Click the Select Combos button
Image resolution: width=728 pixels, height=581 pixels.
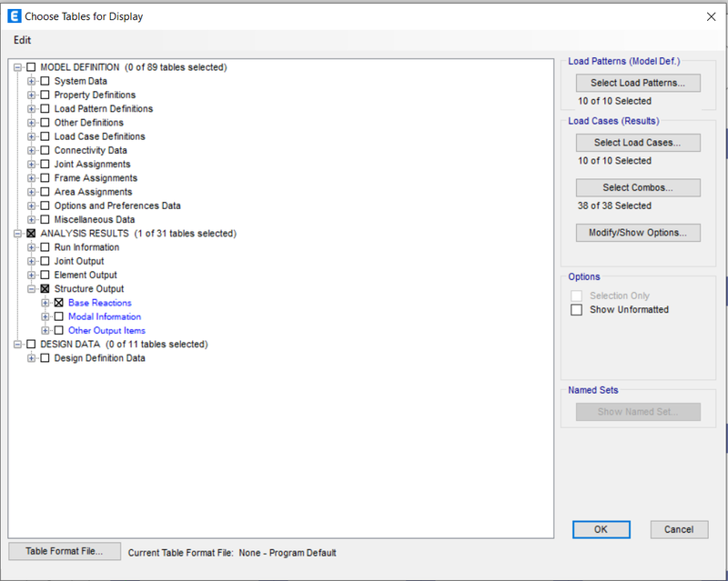638,188
